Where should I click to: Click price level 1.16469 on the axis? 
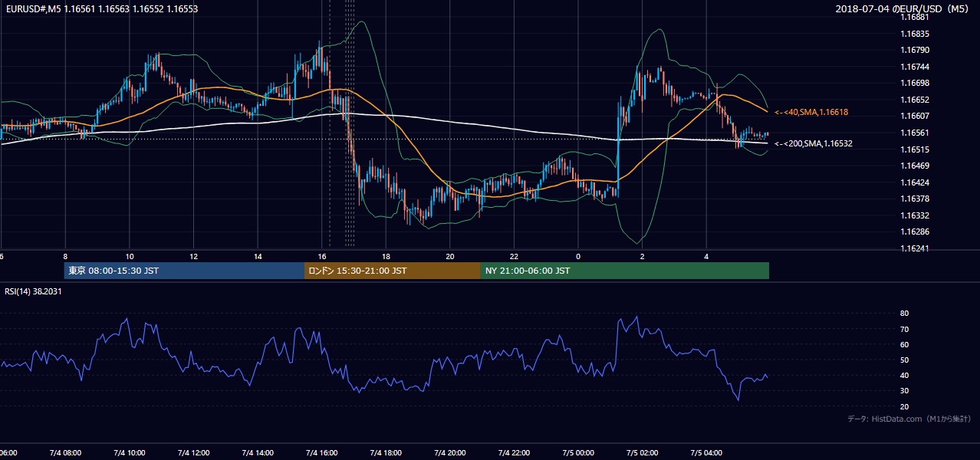click(x=914, y=166)
